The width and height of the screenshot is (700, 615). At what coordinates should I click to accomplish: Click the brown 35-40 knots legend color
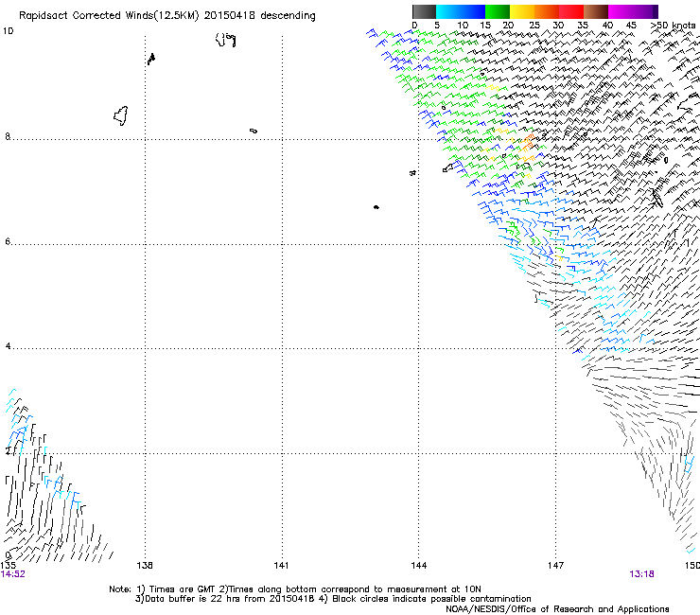click(x=596, y=11)
